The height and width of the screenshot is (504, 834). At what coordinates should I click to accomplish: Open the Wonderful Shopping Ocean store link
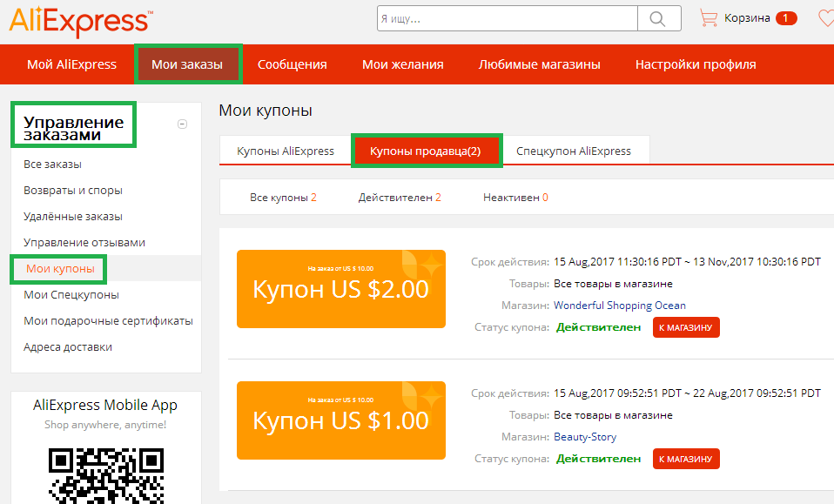(620, 306)
